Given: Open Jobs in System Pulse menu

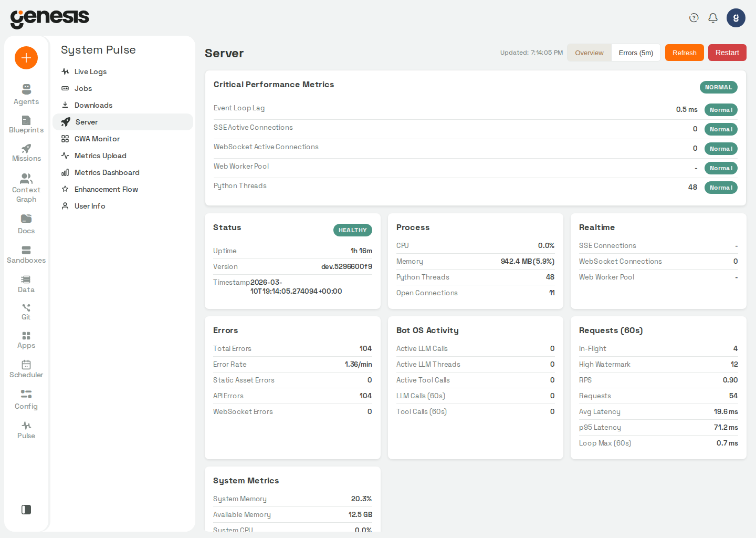Looking at the screenshot, I should click(x=123, y=88).
